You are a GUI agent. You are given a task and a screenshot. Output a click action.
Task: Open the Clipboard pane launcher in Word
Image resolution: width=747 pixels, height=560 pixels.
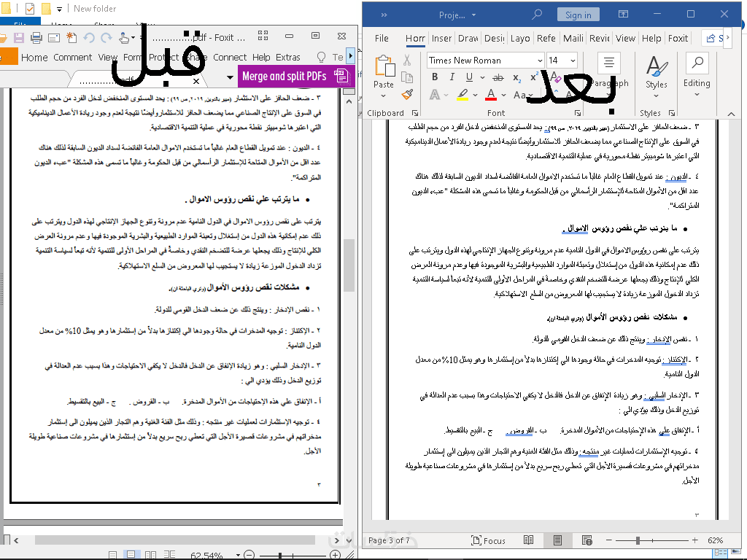415,113
